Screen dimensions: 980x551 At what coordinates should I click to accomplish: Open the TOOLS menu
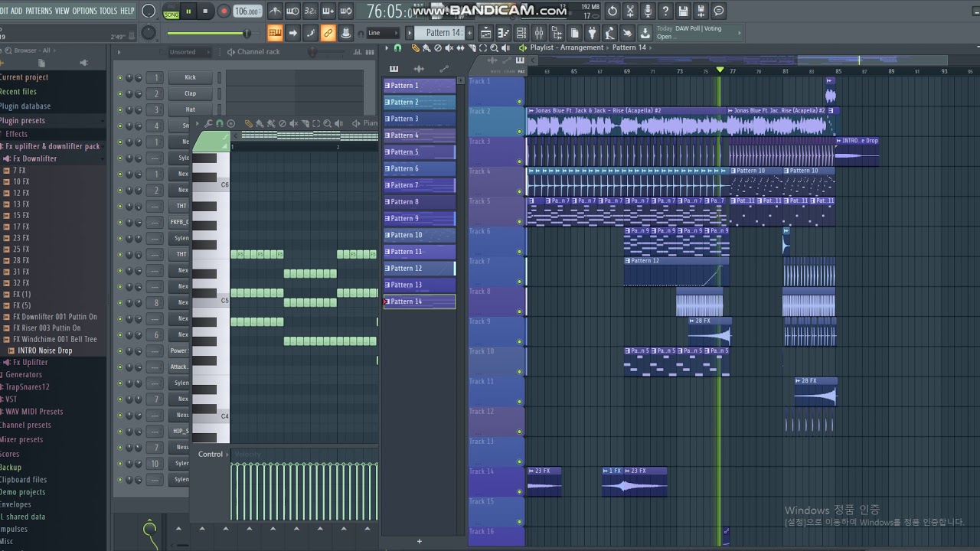point(109,11)
